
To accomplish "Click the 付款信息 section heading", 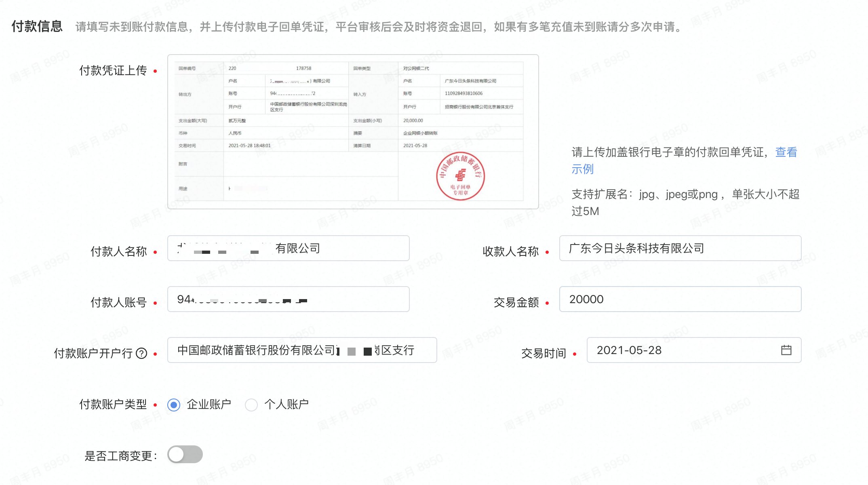I will (37, 26).
